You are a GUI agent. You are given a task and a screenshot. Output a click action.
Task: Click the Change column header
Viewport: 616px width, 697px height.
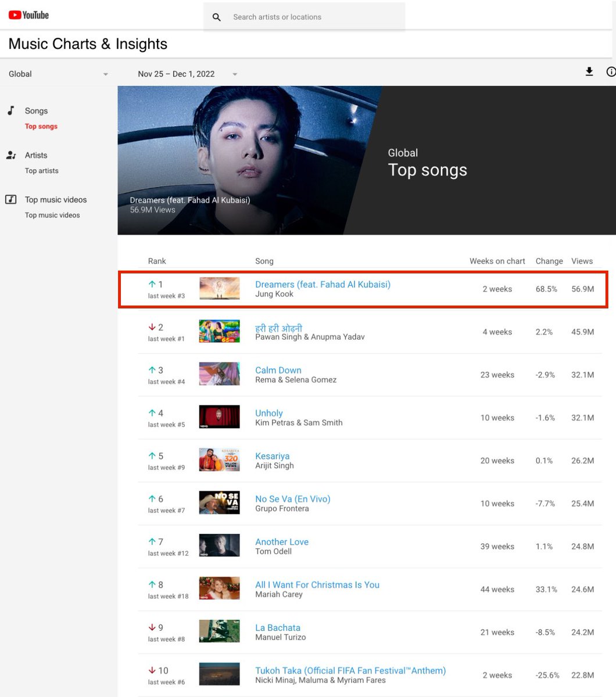pyautogui.click(x=549, y=261)
